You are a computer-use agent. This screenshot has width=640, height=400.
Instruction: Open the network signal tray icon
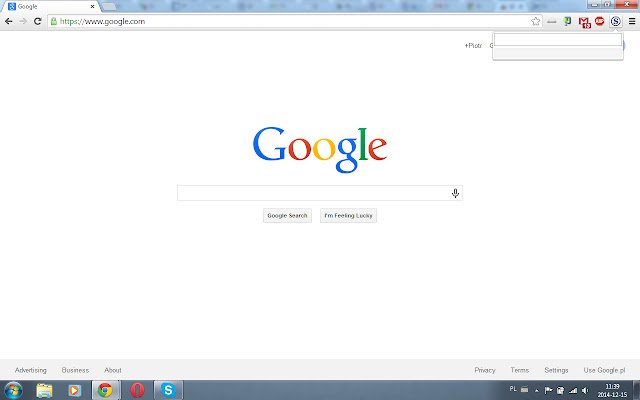tap(573, 391)
